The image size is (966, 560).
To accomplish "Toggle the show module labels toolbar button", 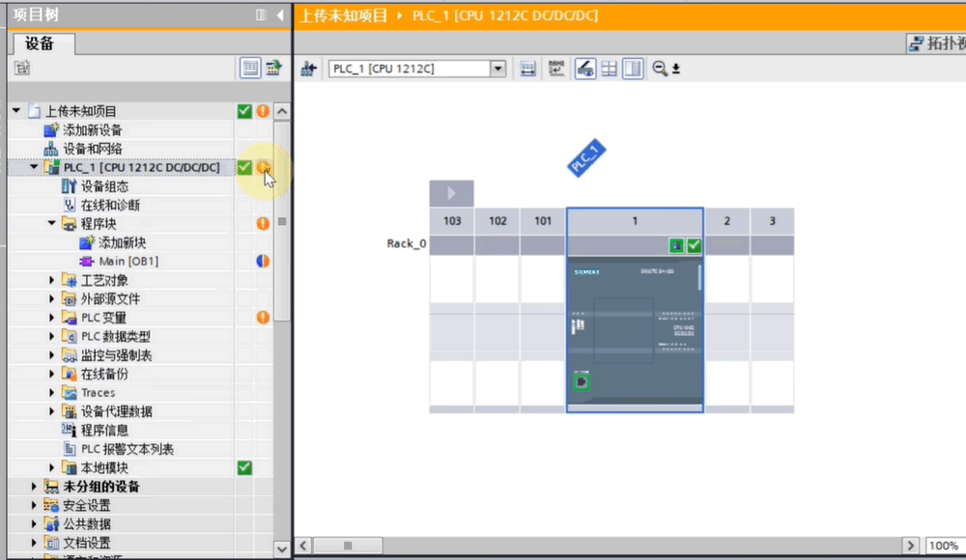I will coord(556,69).
